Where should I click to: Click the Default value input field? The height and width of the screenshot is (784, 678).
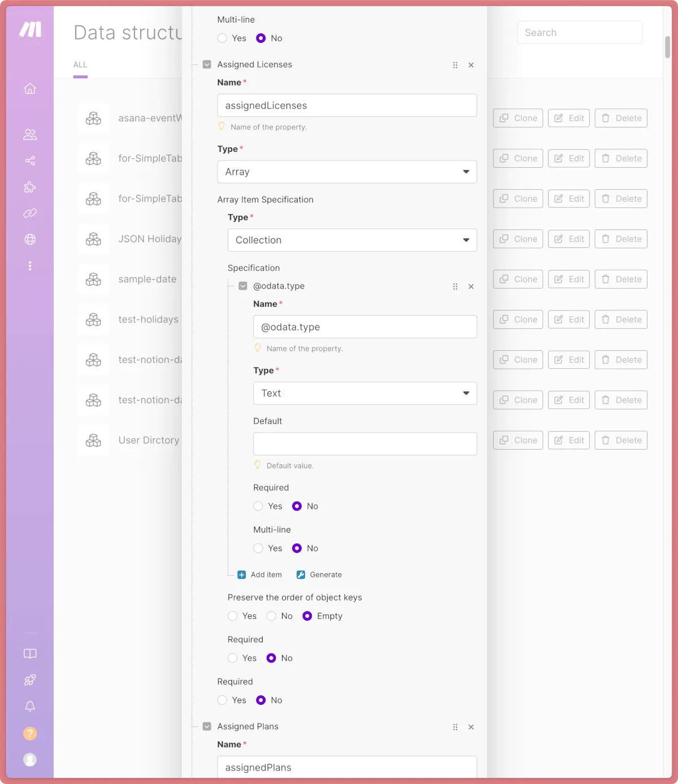(x=365, y=444)
